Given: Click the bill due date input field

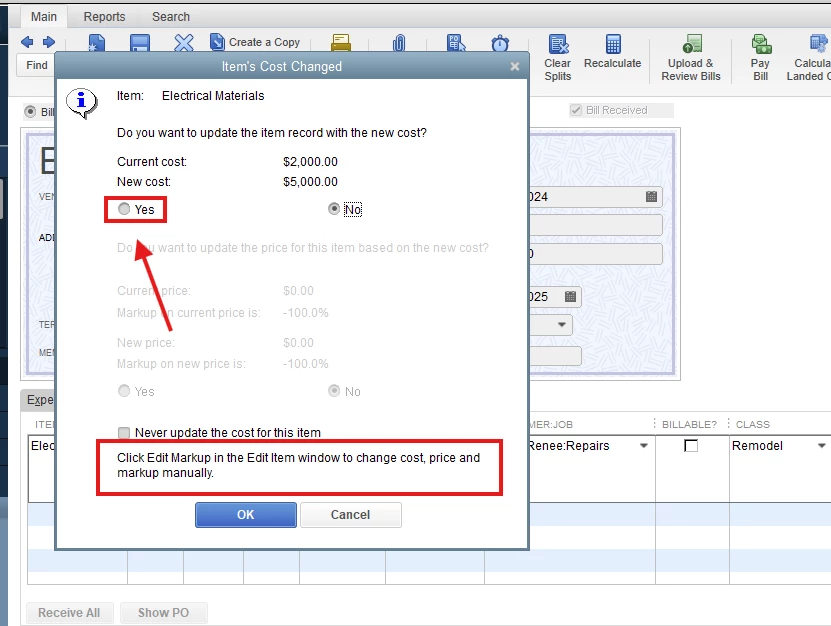Looking at the screenshot, I should click(555, 296).
